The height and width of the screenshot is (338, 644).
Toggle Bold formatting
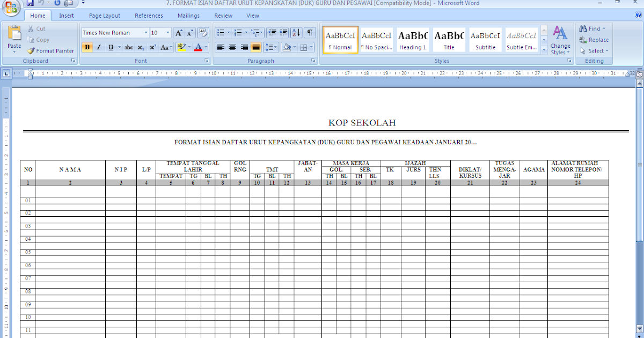[x=87, y=47]
